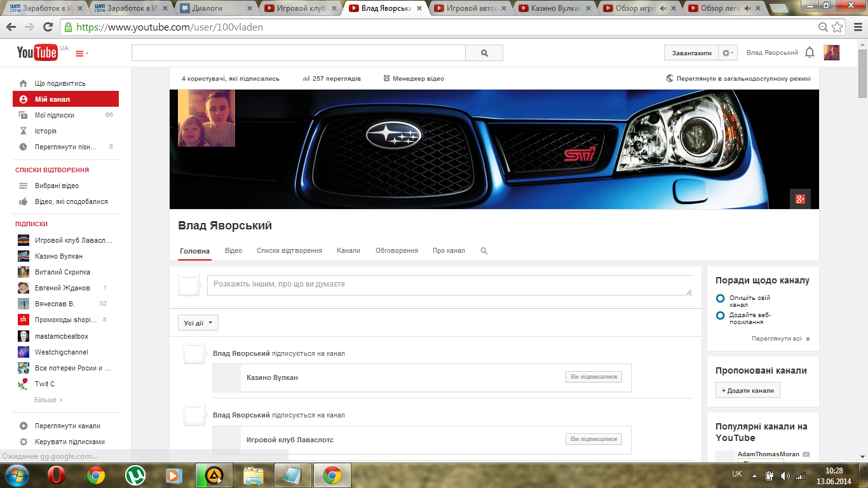Expand Більше subscriptions list

(48, 400)
